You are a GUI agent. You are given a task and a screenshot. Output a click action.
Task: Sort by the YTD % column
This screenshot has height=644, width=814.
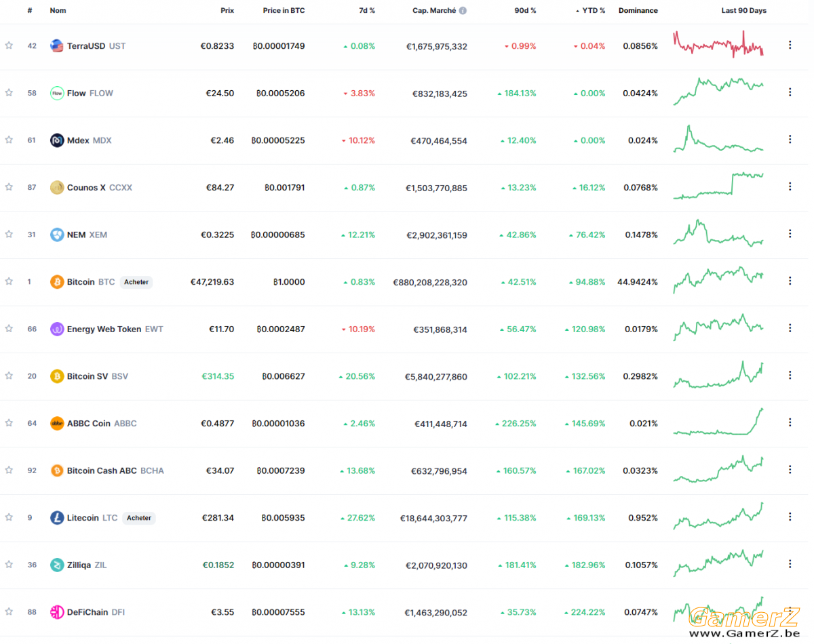[590, 11]
